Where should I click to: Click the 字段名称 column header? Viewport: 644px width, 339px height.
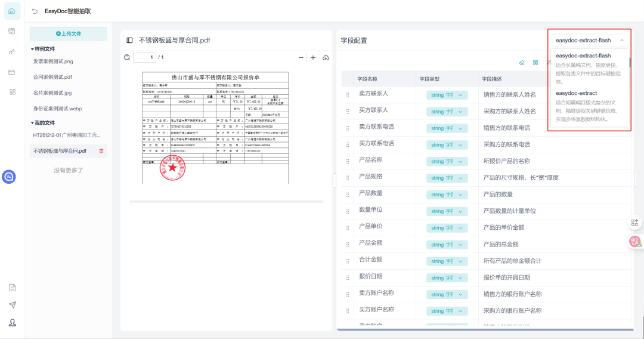click(x=367, y=79)
